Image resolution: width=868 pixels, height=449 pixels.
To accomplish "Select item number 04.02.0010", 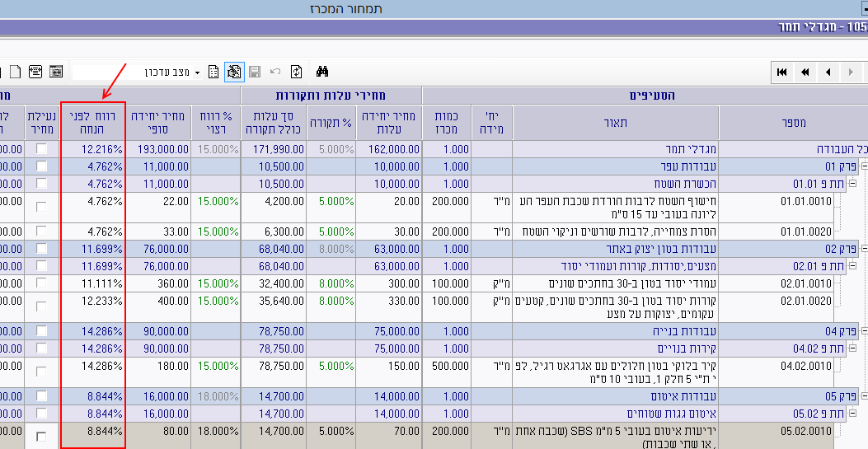I will pos(806,366).
